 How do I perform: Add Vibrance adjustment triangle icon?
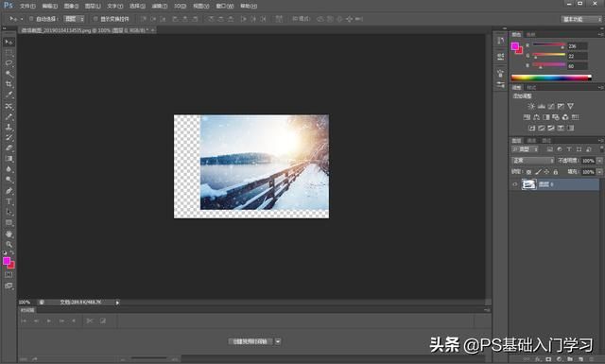(x=570, y=106)
